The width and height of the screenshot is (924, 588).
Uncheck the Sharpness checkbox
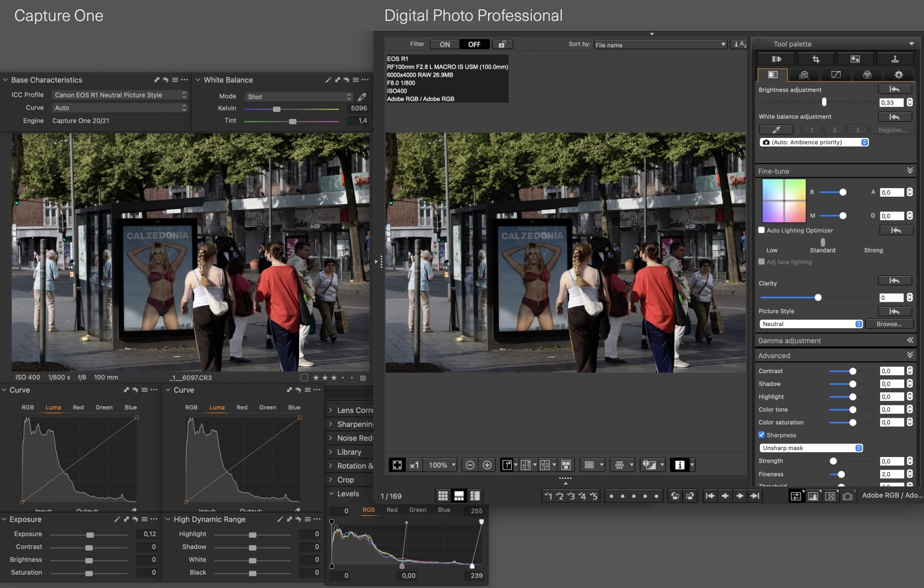tap(762, 435)
